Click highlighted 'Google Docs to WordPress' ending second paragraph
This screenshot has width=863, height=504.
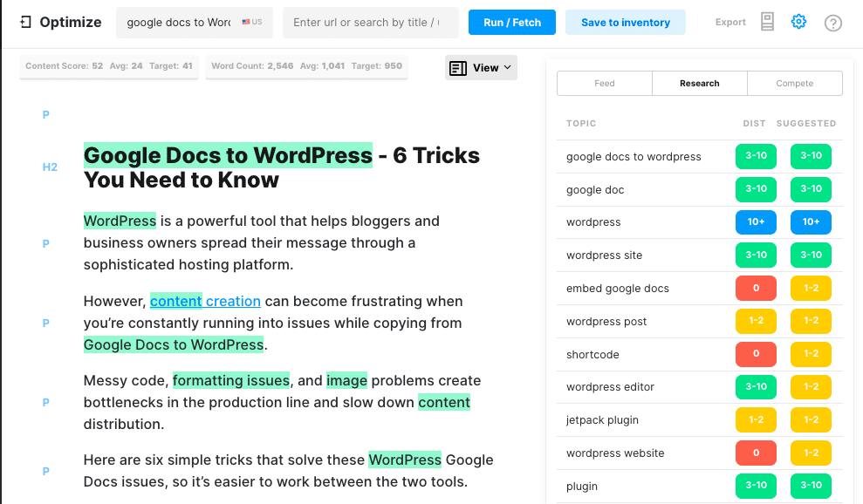pyautogui.click(x=174, y=344)
